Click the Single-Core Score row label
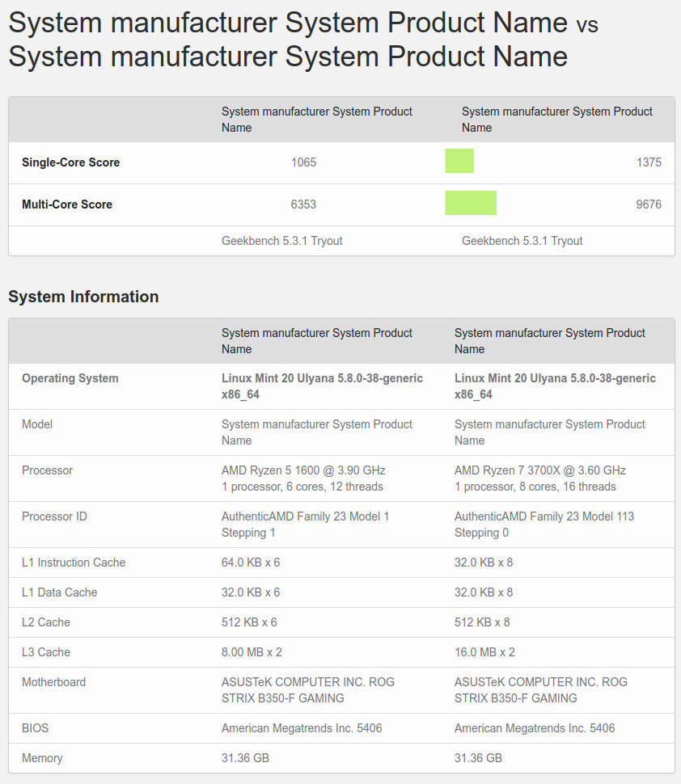Viewport: 681px width, 784px height. click(x=70, y=162)
